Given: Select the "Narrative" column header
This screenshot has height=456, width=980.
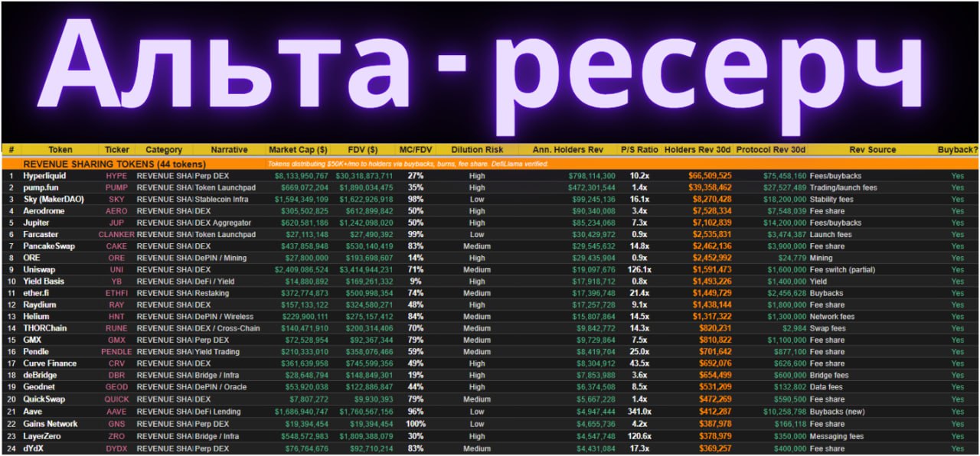Looking at the screenshot, I should pos(230,150).
